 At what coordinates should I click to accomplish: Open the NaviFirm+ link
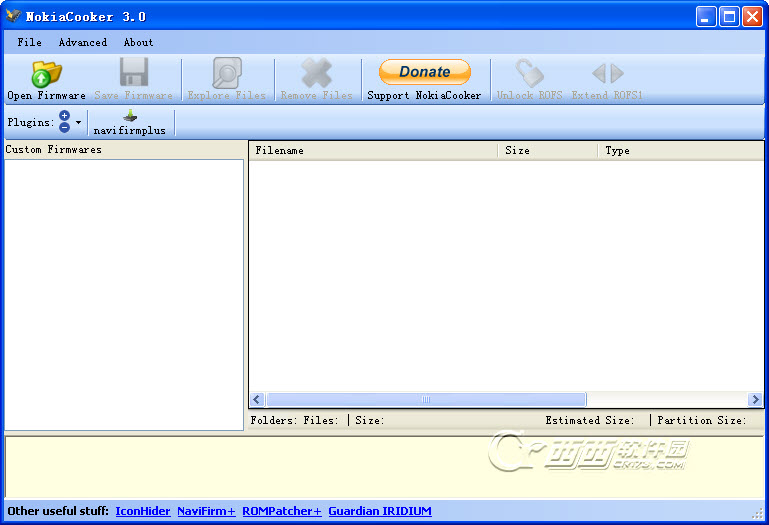coord(206,511)
